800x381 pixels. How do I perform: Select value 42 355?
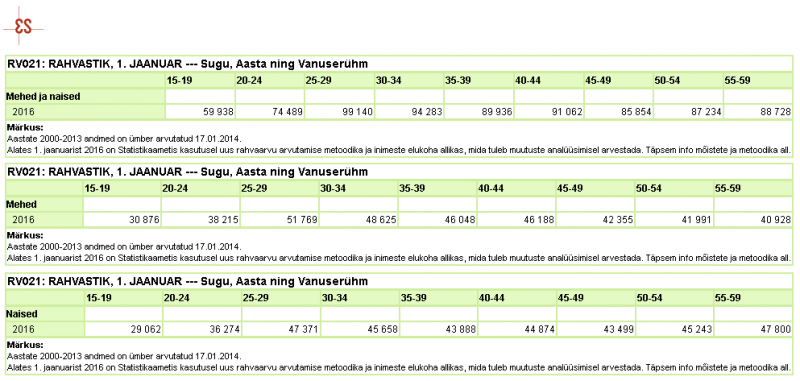(618, 220)
